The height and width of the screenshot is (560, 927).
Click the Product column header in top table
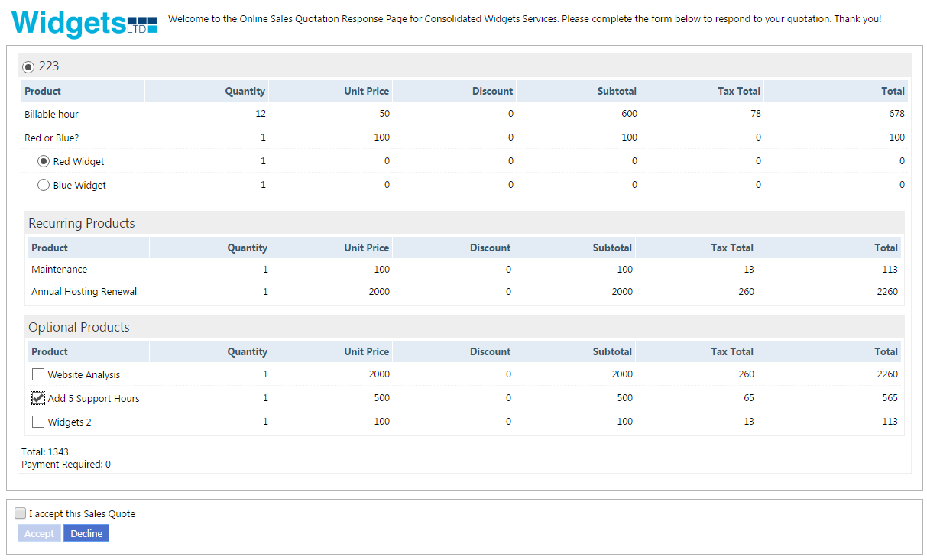[x=43, y=91]
